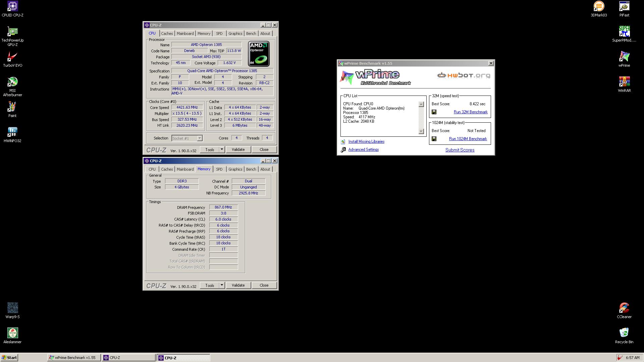Open MSI Afterburner desktop icon

[12, 86]
